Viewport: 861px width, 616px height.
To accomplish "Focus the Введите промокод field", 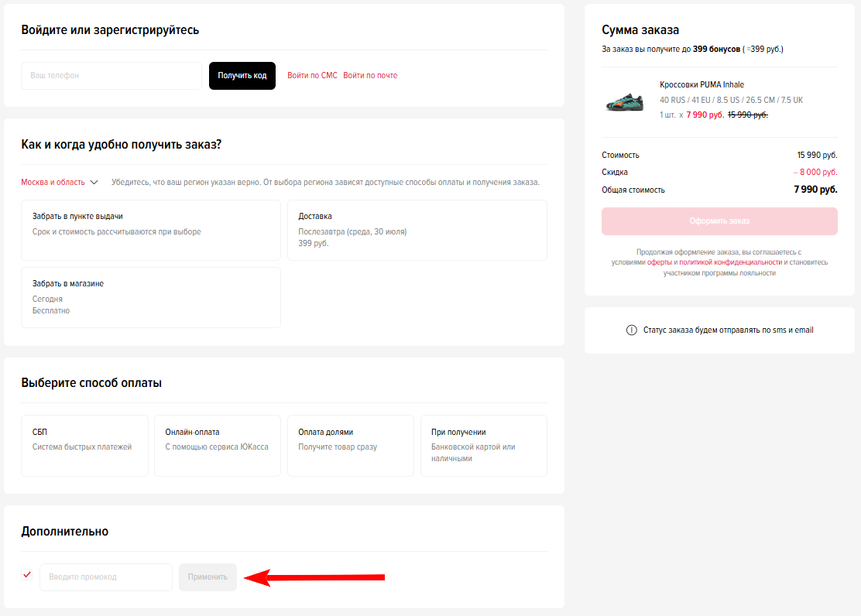I will 106,577.
